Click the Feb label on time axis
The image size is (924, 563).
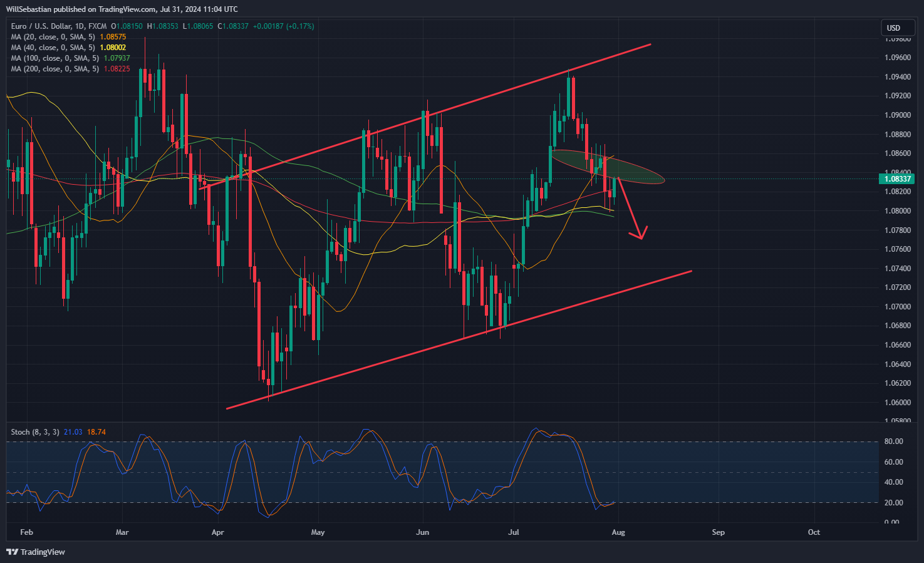(26, 532)
